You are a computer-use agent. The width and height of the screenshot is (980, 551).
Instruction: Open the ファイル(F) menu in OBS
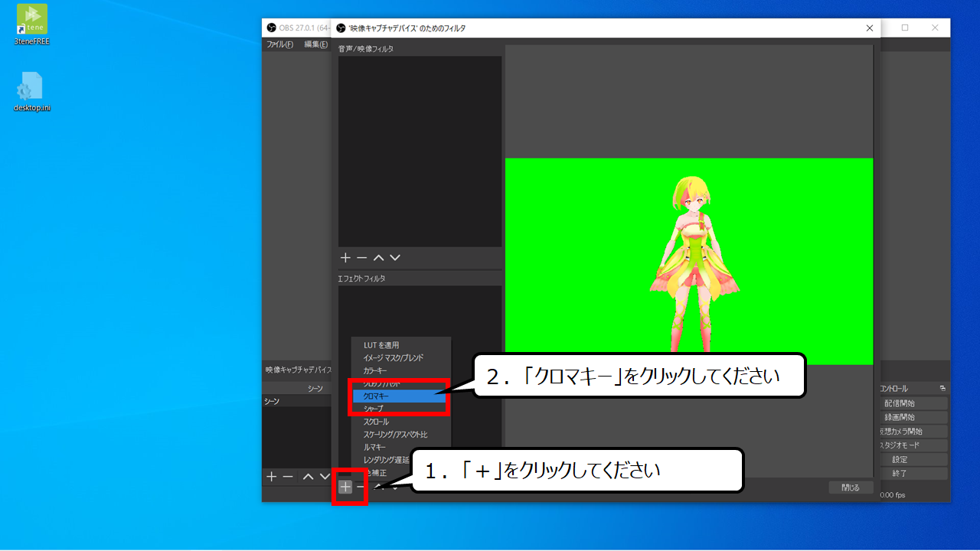(279, 44)
